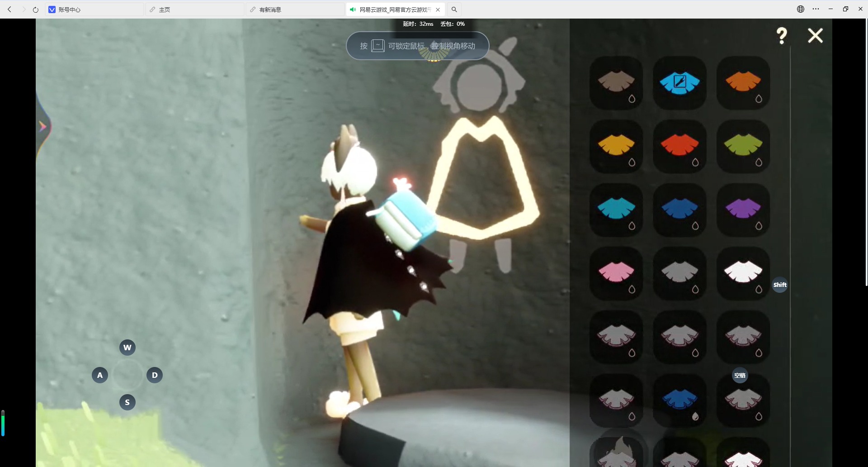Equip the white cape next to Shift key
Image resolution: width=868 pixels, height=467 pixels.
743,273
